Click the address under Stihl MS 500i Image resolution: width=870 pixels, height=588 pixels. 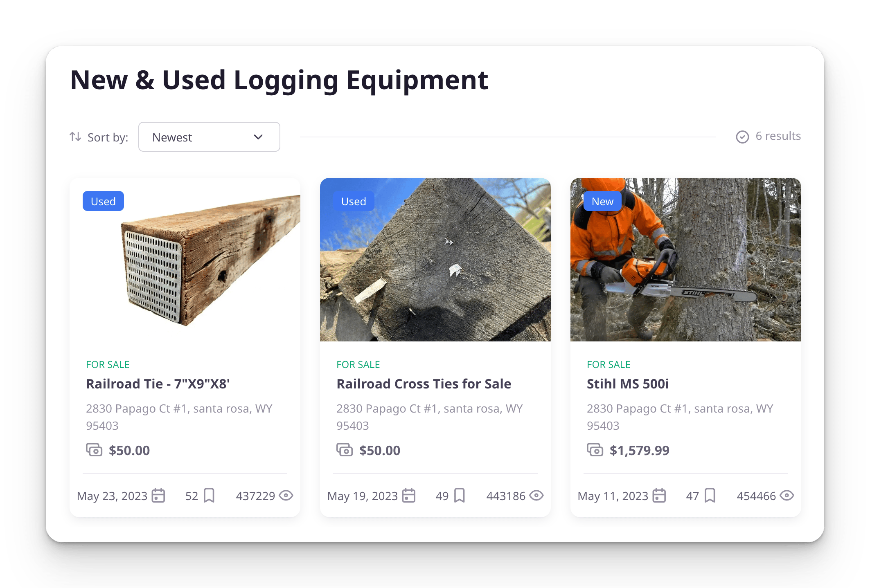click(x=680, y=417)
